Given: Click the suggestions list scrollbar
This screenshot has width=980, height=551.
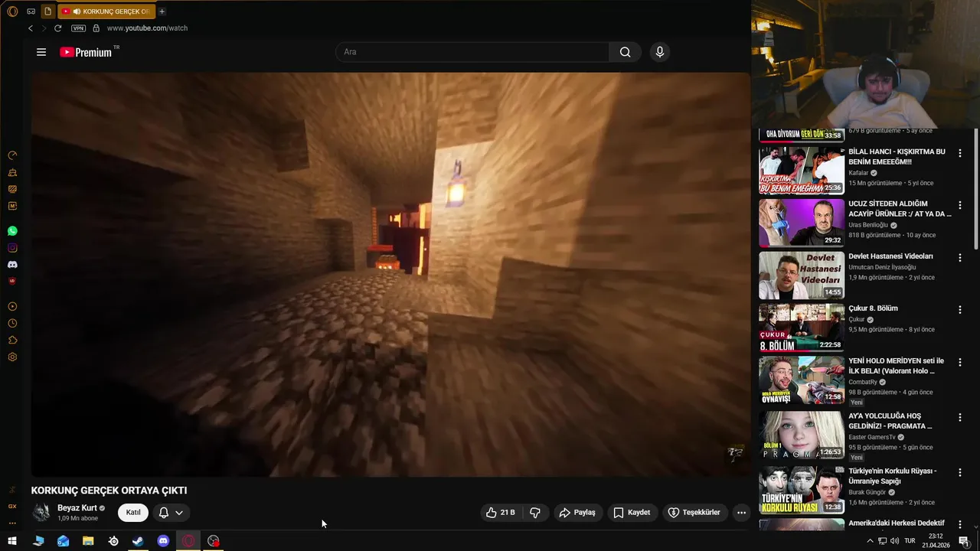Looking at the screenshot, I should [x=975, y=187].
